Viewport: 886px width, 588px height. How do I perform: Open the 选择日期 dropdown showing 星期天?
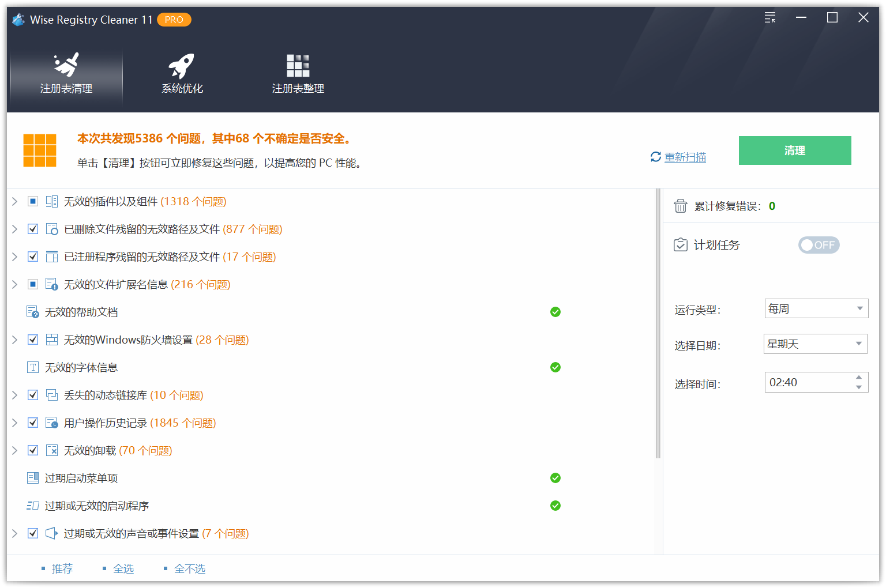point(816,344)
